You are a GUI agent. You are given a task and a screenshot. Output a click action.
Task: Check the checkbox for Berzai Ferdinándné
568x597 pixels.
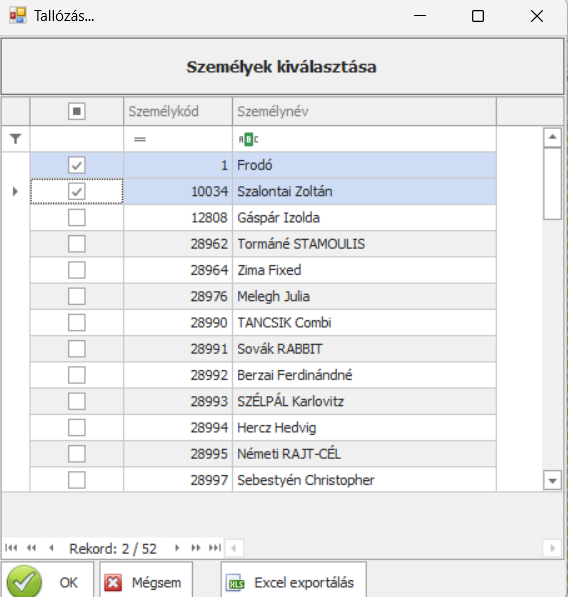tap(77, 375)
